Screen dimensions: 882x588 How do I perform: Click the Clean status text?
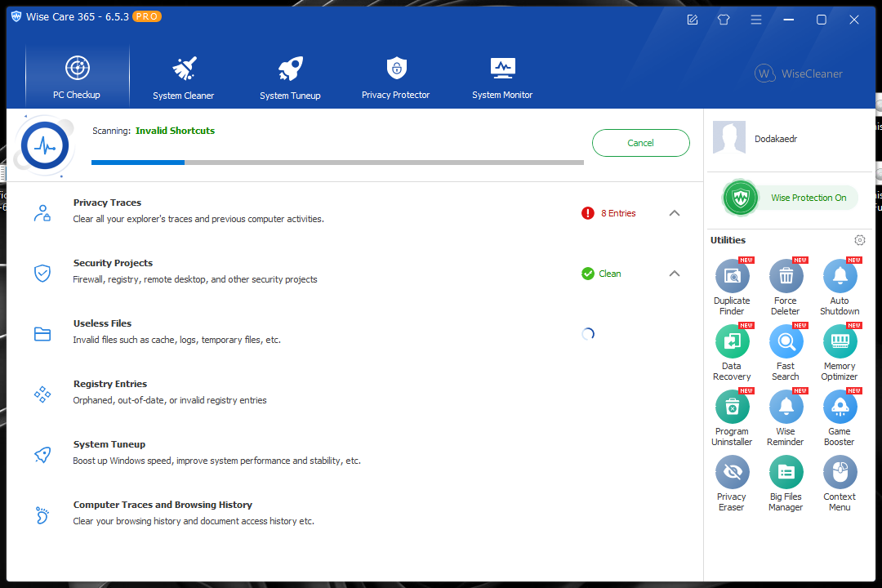coord(610,274)
